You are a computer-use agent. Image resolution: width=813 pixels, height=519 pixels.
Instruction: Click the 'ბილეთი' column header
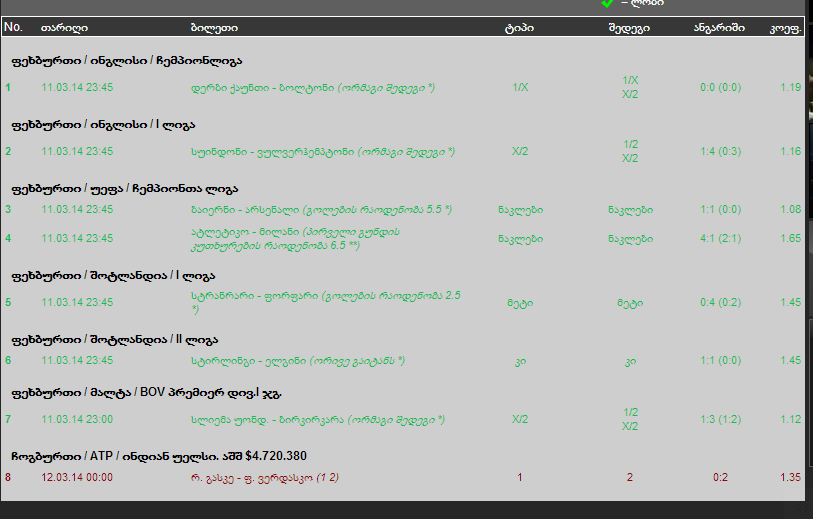tap(214, 27)
